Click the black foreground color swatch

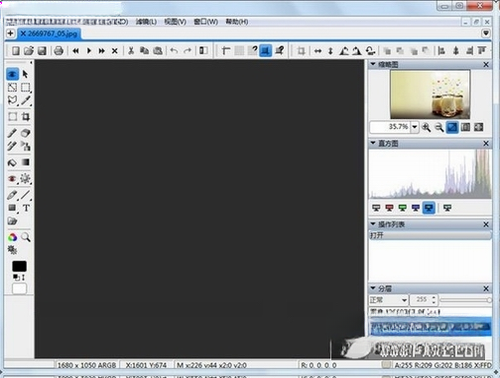[19, 266]
